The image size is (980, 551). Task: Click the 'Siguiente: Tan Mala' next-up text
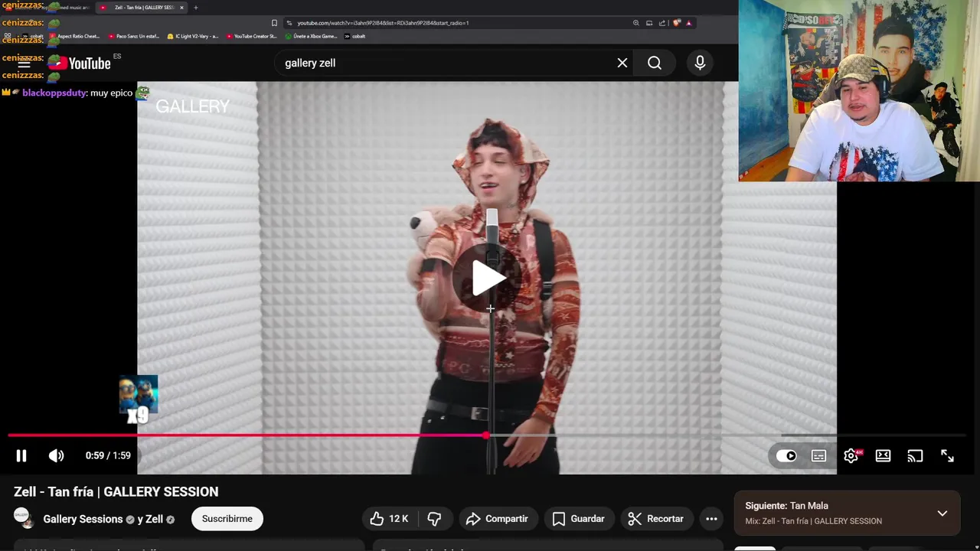786,506
